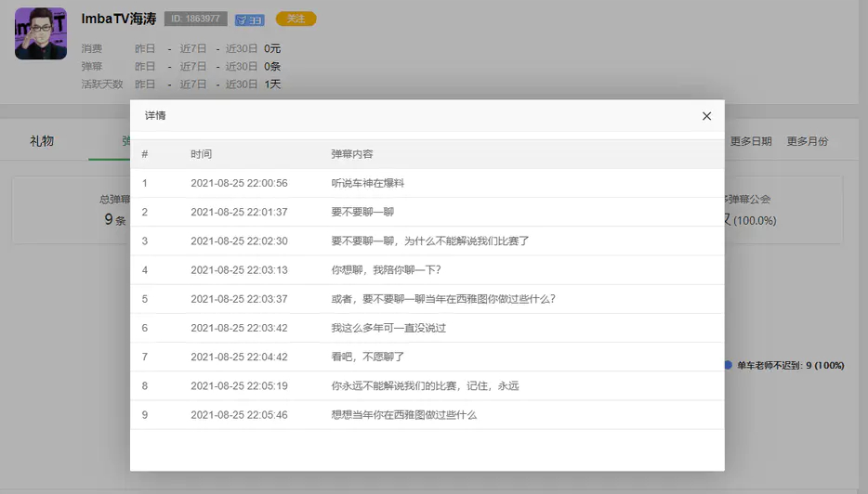Click the blue level badge icon
868x494 pixels.
248,19
